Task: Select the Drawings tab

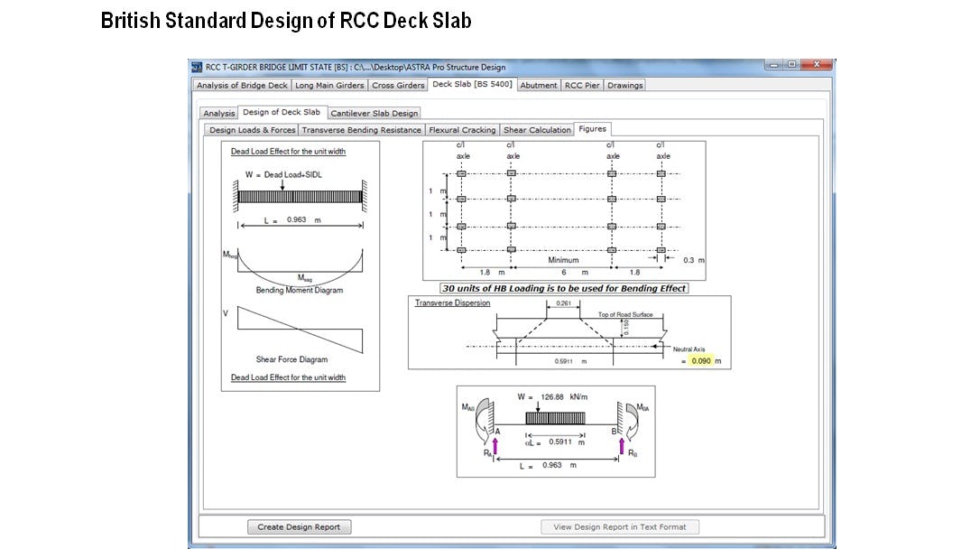Action: 626,84
